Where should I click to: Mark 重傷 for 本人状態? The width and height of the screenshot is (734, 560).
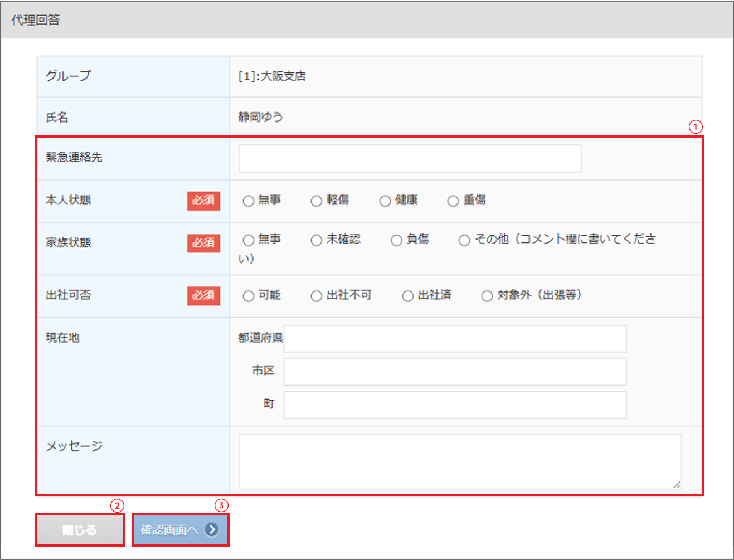pos(453,201)
